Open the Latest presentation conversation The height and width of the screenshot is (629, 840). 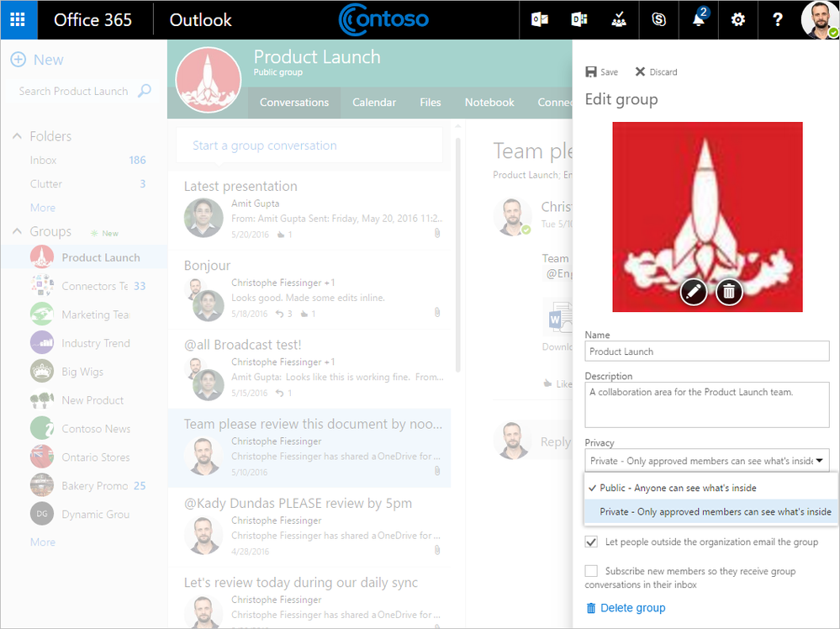point(309,210)
